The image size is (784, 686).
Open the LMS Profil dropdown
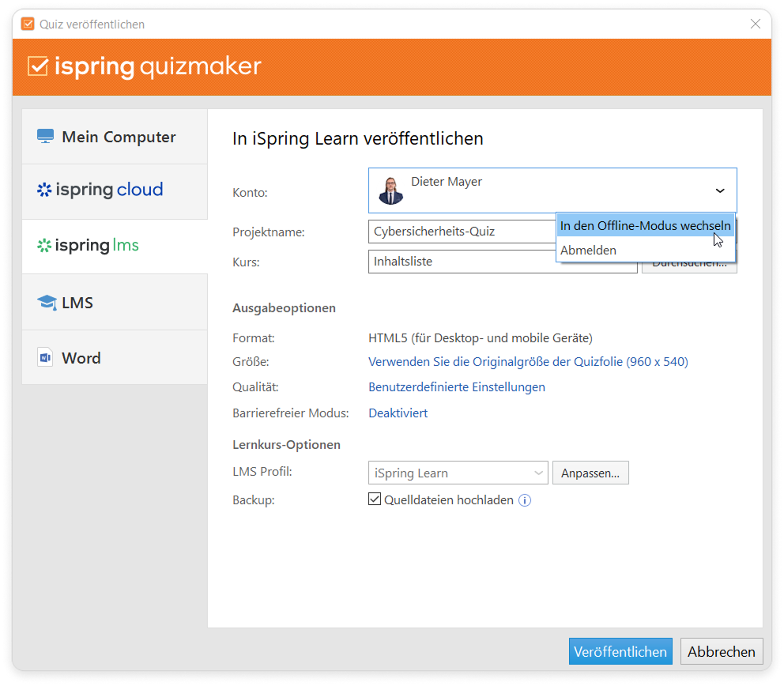(x=458, y=473)
